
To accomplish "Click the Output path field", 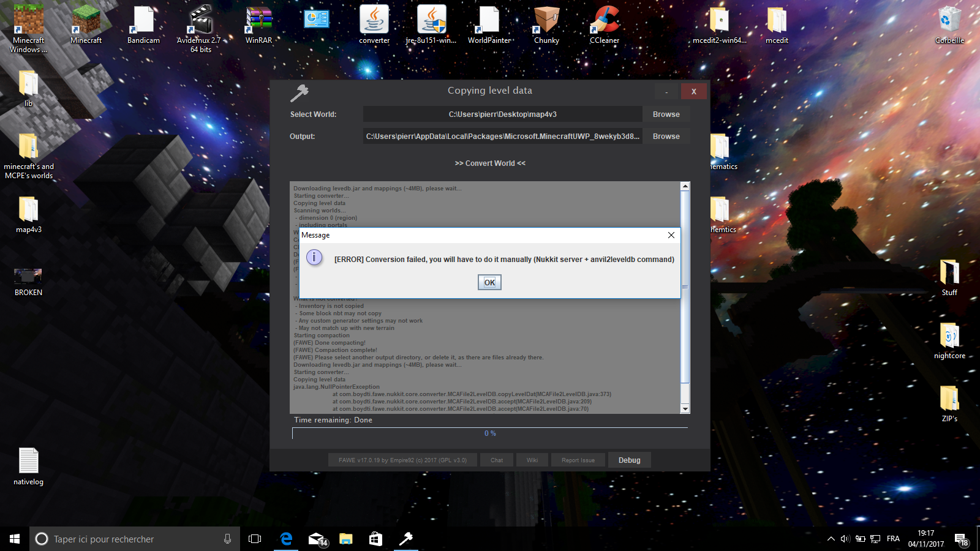I will point(502,137).
